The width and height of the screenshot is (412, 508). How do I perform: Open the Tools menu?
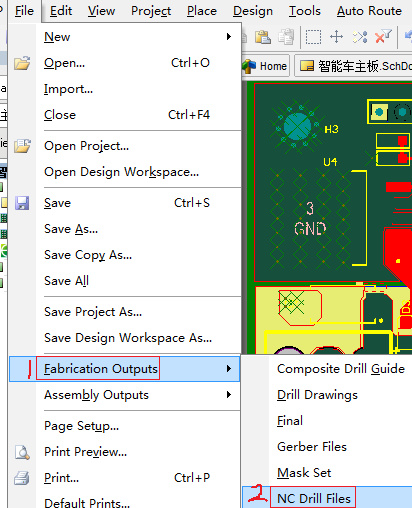[x=304, y=11]
